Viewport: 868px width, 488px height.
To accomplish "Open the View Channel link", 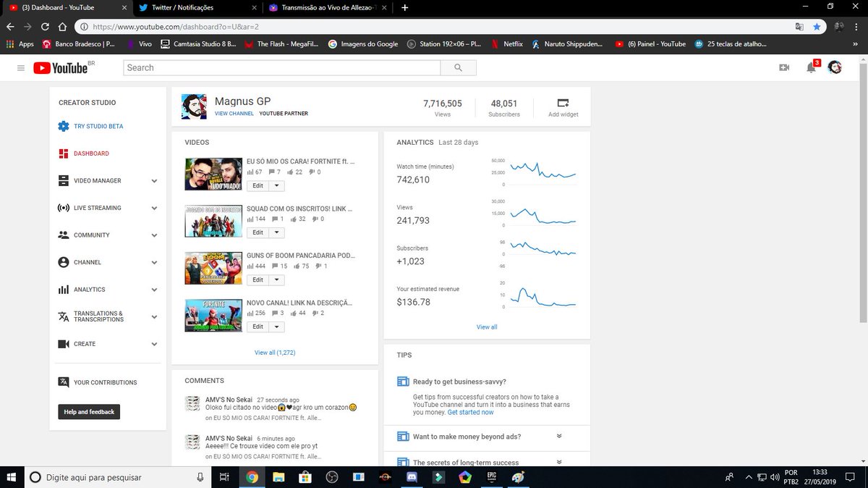I will pos(234,114).
